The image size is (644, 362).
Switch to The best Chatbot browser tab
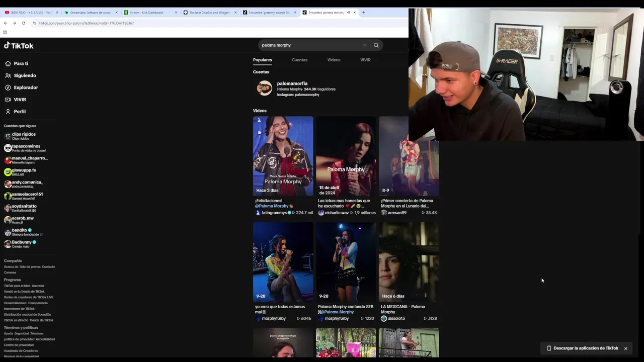pyautogui.click(x=209, y=13)
